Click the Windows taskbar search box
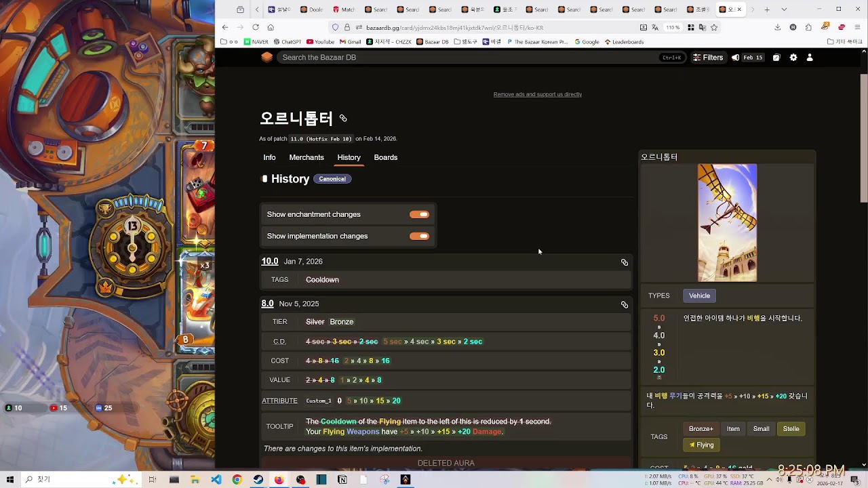This screenshot has width=868, height=488. (81, 479)
